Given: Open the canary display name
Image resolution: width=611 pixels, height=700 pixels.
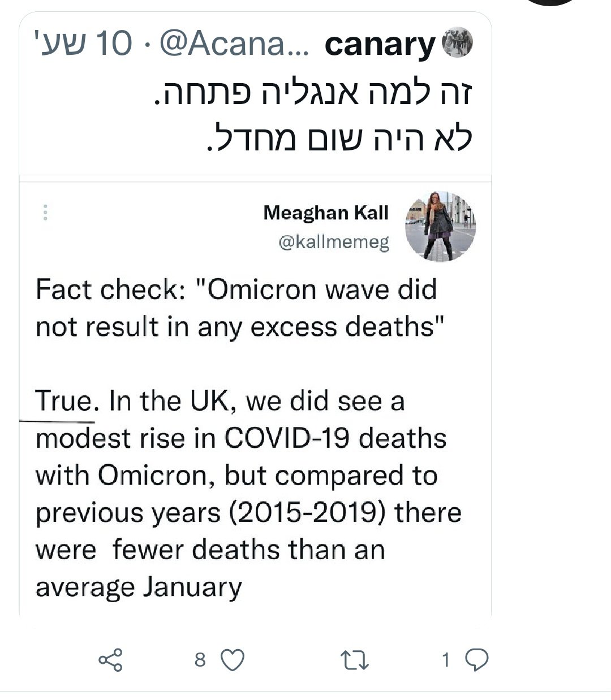Looking at the screenshot, I should point(380,45).
